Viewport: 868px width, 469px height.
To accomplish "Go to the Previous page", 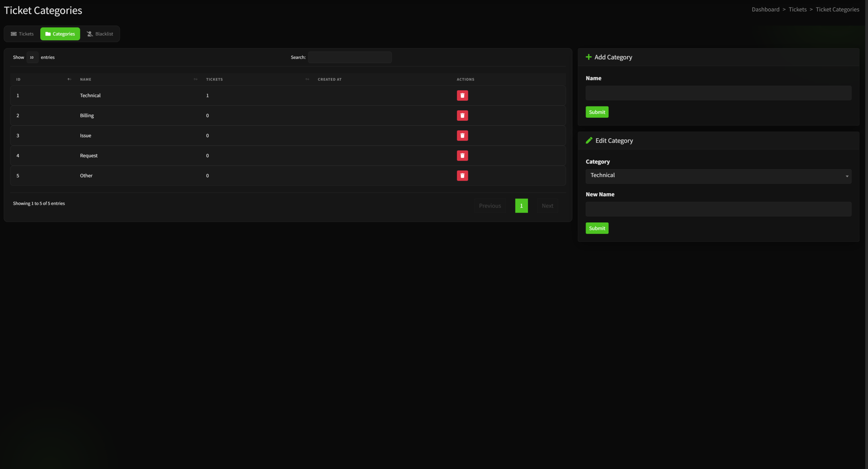I will (490, 206).
